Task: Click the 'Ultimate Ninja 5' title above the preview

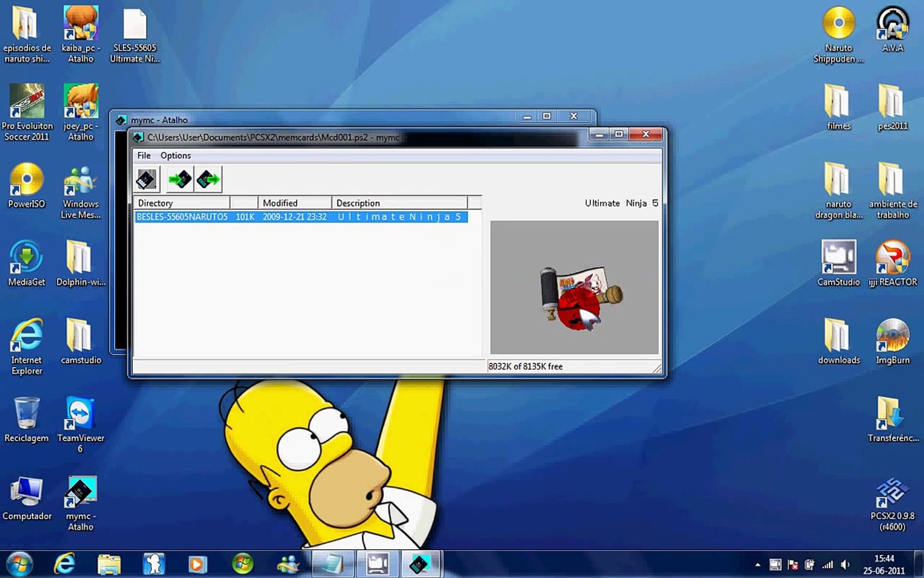Action: pos(621,203)
